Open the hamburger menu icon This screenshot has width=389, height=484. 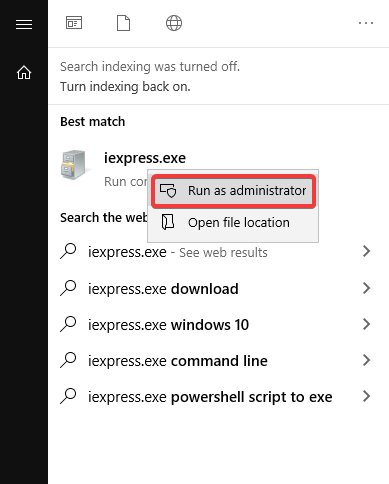(x=24, y=24)
